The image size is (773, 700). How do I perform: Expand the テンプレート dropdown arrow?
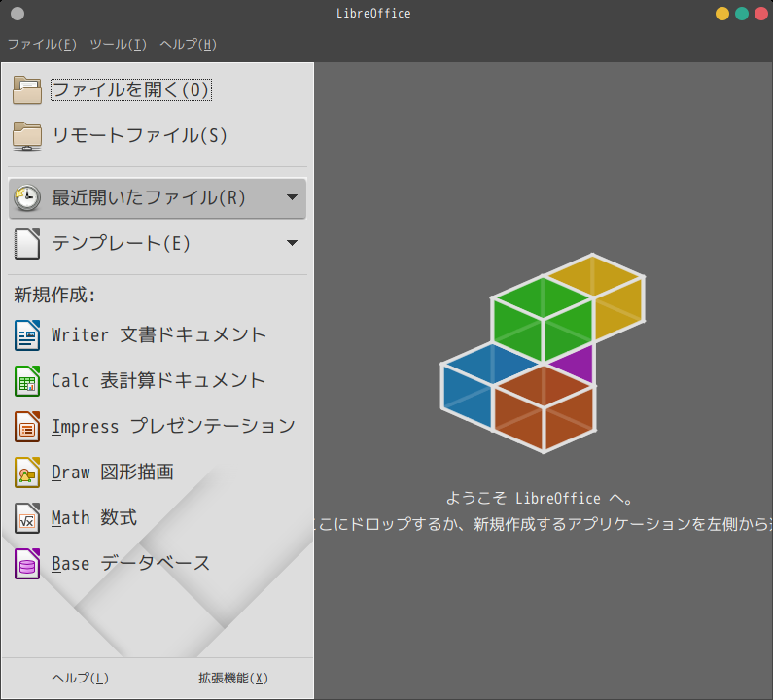pyautogui.click(x=292, y=243)
